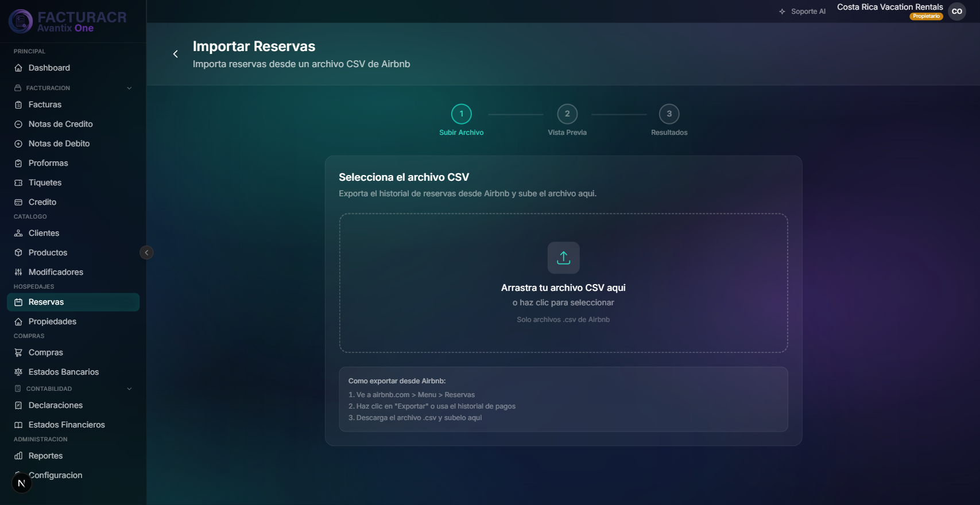
Task: Collapse the Facturacion section chevron
Action: click(x=129, y=88)
